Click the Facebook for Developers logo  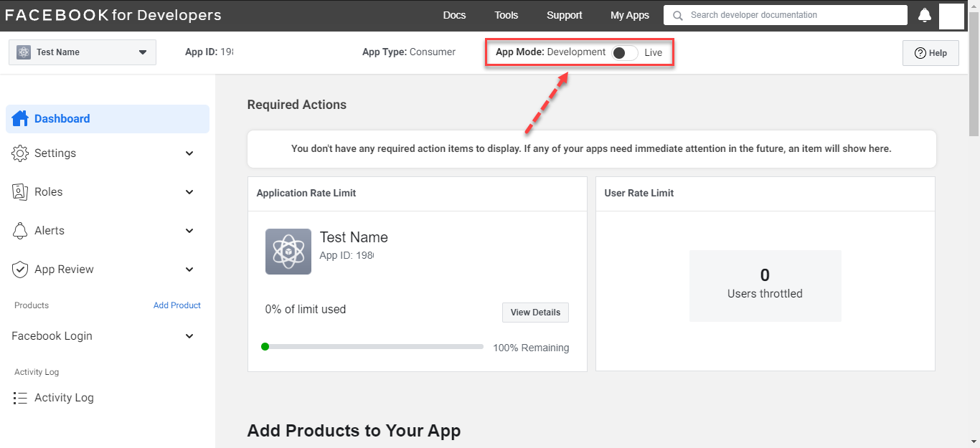[x=113, y=15]
